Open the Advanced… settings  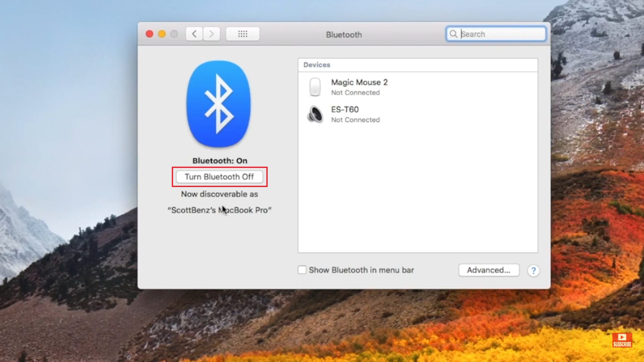pyautogui.click(x=489, y=270)
